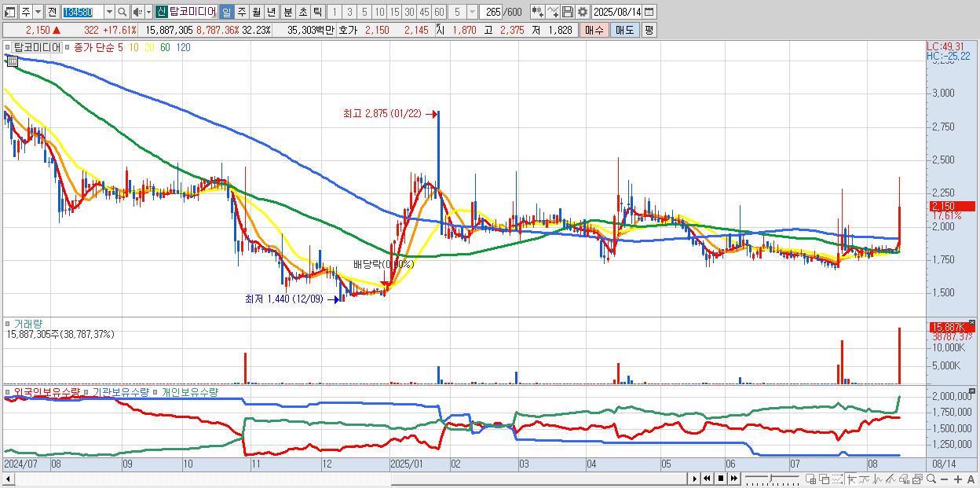Choose the 3 interval button
This screenshot has height=488, width=980.
(x=349, y=12)
